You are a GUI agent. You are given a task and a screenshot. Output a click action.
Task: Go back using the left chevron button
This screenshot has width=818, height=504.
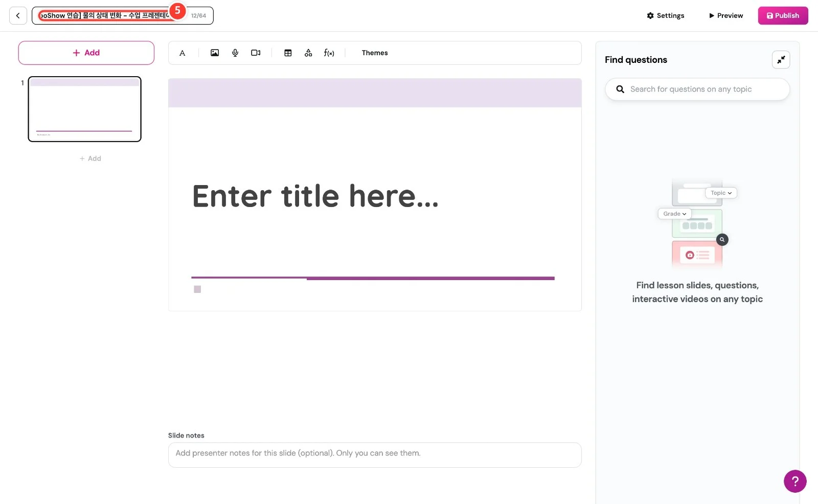coord(18,16)
